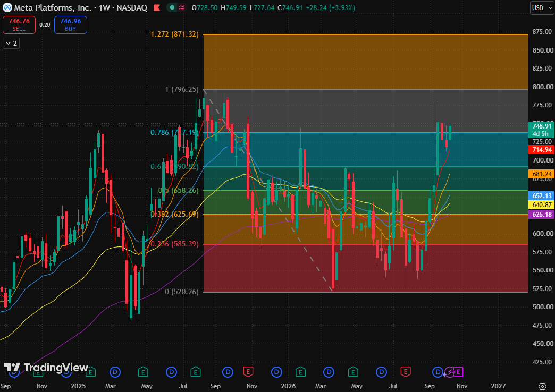
Task: Click the 0.20 spread value between Sell and Buy
Action: point(45,25)
